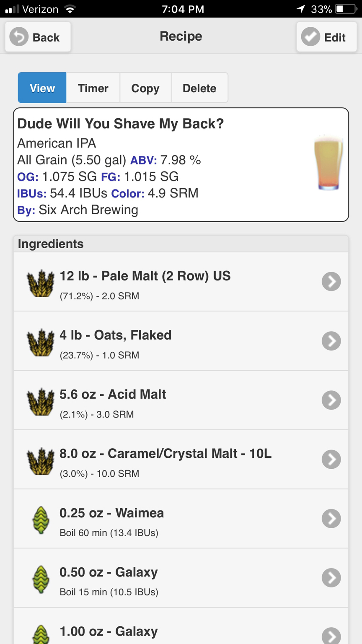The image size is (362, 644).
Task: Tap the beer glass image in recipe card
Action: click(x=328, y=163)
